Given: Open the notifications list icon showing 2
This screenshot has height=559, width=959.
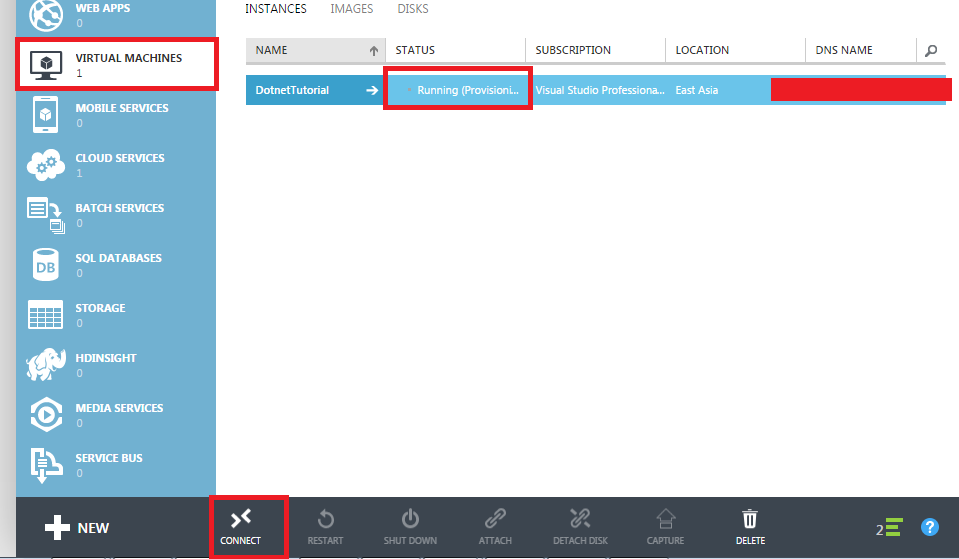Looking at the screenshot, I should [889, 528].
